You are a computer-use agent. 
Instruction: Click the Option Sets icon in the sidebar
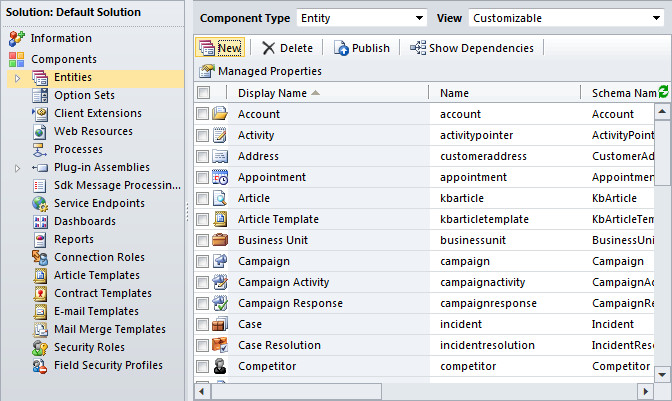[x=40, y=96]
